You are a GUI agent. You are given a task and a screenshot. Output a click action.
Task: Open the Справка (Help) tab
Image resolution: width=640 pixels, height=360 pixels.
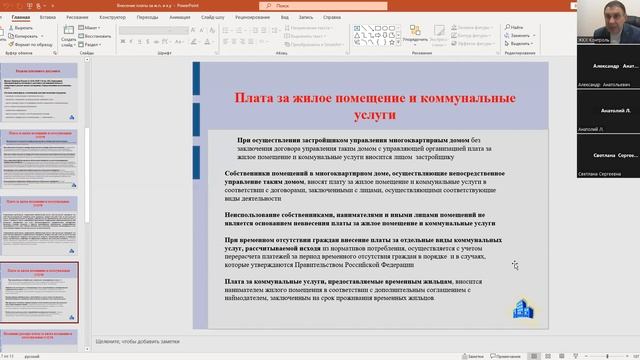coord(332,17)
